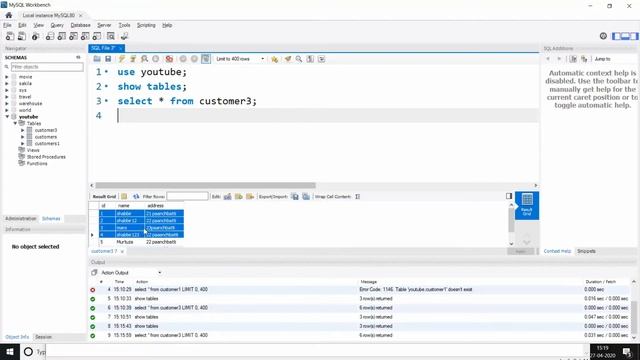Open Windows notification center icon
Image resolution: width=640 pixels, height=360 pixels.
point(627,351)
